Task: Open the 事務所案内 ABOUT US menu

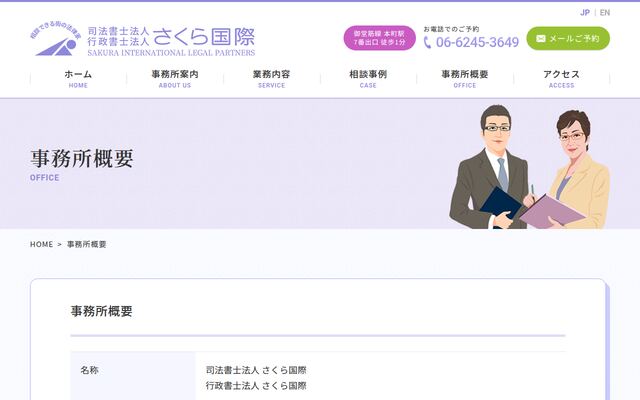Action: [175, 79]
